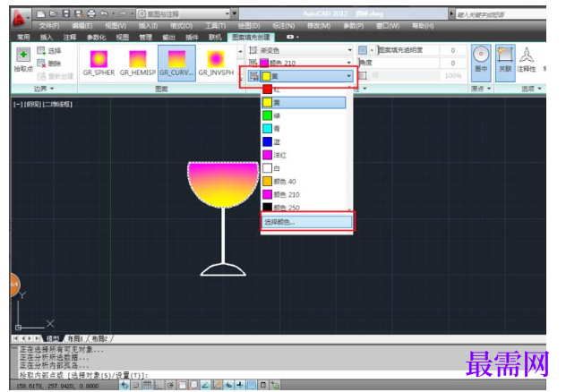Image resolution: width=566 pixels, height=392 pixels.
Task: Switch to the 布局1 layout tab
Action: coord(75,338)
